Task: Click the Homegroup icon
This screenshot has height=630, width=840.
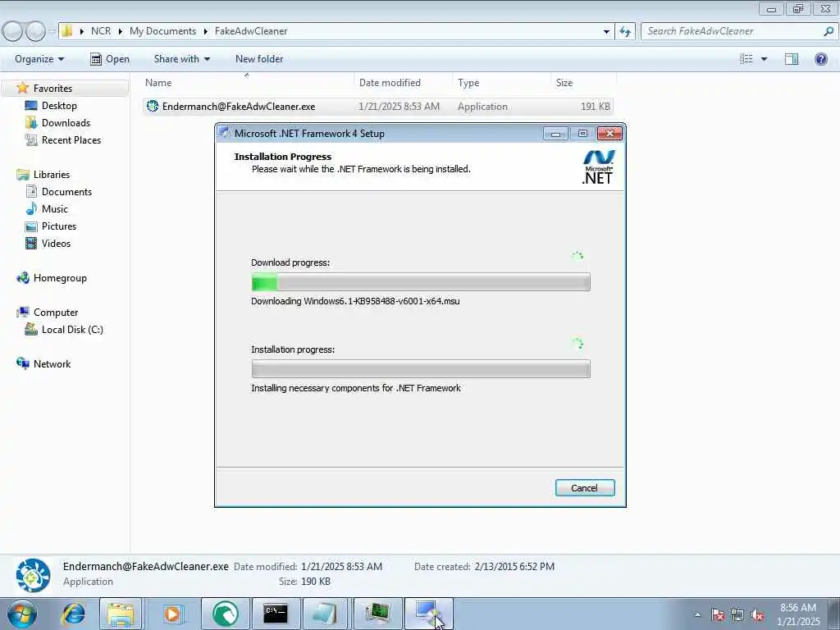Action: pyautogui.click(x=22, y=277)
